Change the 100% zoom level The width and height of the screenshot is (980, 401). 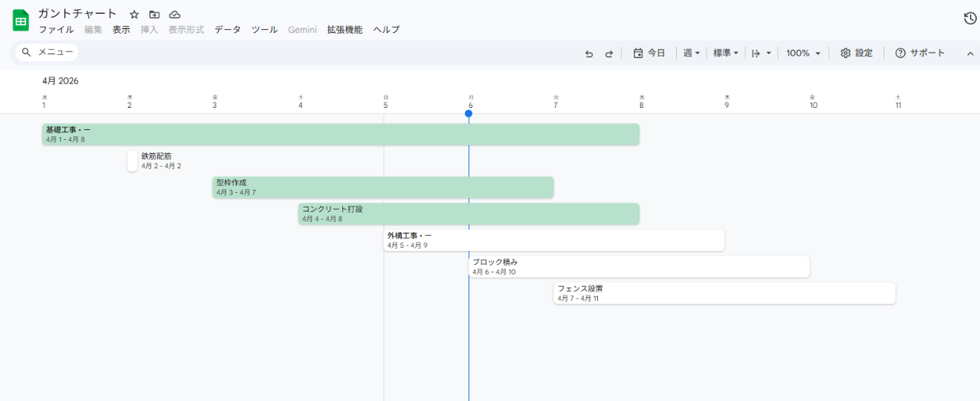point(803,54)
